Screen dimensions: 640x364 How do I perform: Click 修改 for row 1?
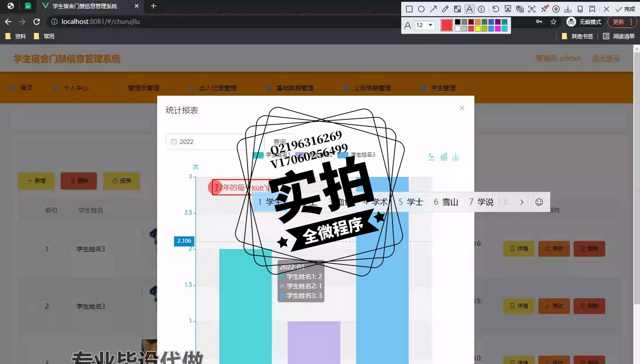coord(554,249)
